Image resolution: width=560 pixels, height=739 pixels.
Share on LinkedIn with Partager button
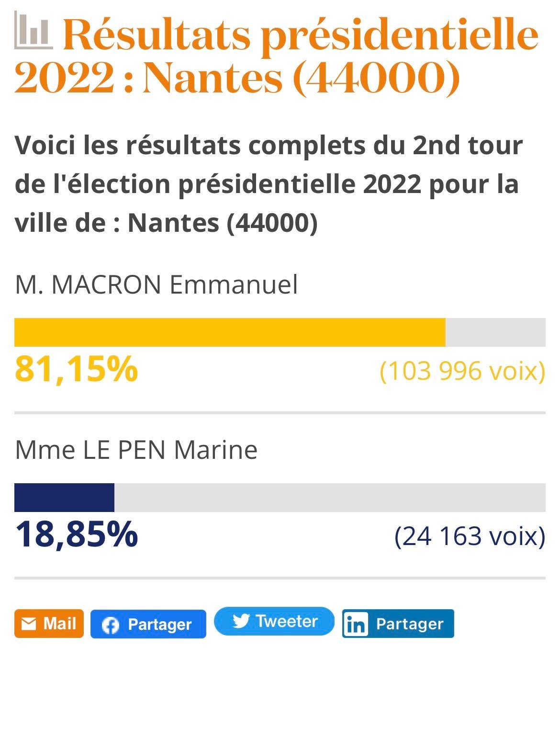pos(398,624)
